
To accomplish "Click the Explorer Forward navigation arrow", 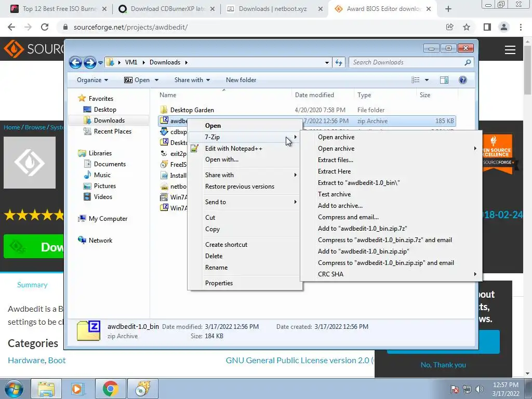I will (90, 62).
